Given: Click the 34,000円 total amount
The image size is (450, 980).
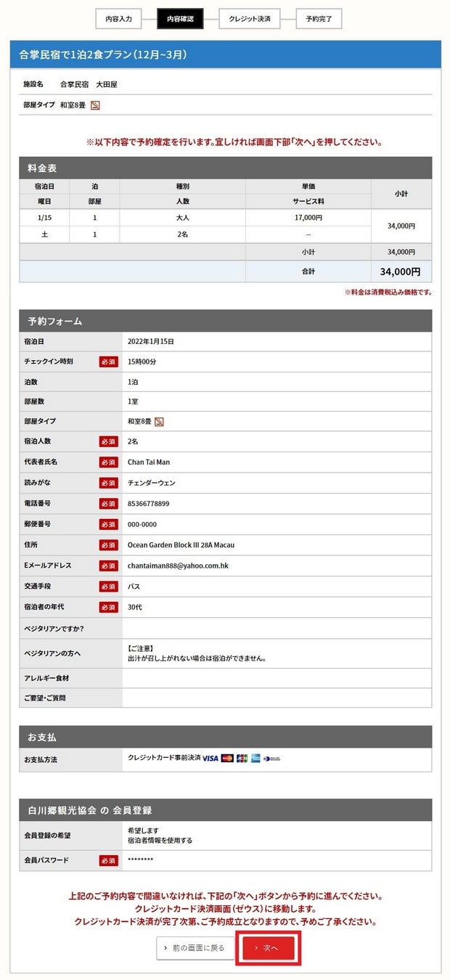Looking at the screenshot, I should pos(400,271).
